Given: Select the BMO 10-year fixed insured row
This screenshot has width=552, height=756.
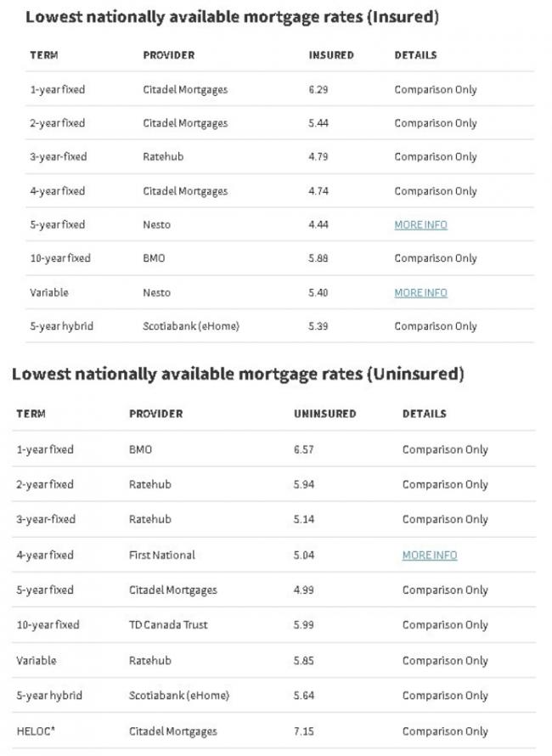Looking at the screenshot, I should pyautogui.click(x=279, y=258).
